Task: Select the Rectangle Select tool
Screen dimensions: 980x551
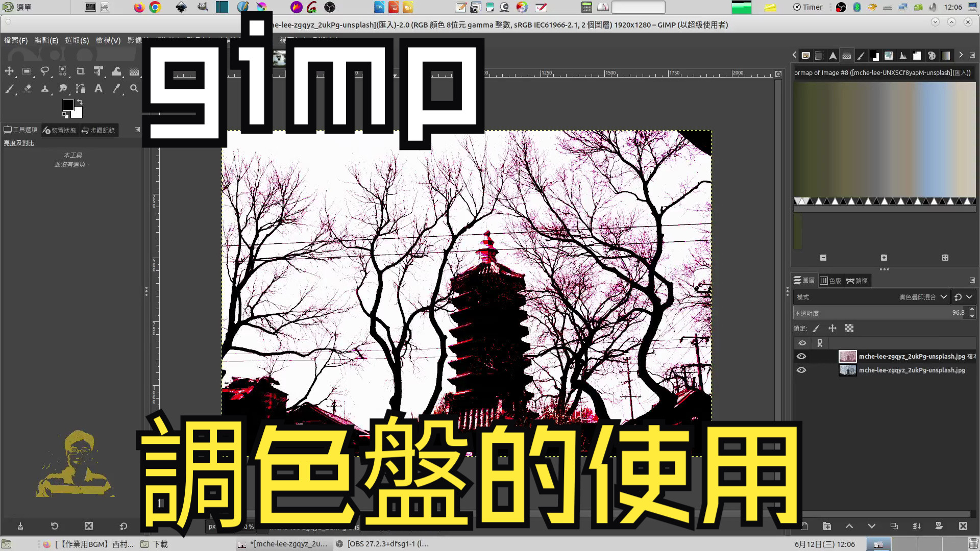Action: [27, 71]
